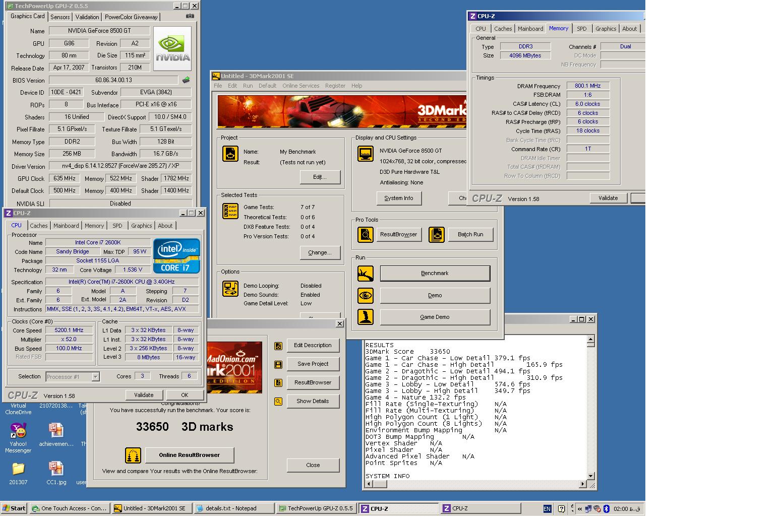Click the network connections tray icon
Screen dimensions: 784x532
588,509
